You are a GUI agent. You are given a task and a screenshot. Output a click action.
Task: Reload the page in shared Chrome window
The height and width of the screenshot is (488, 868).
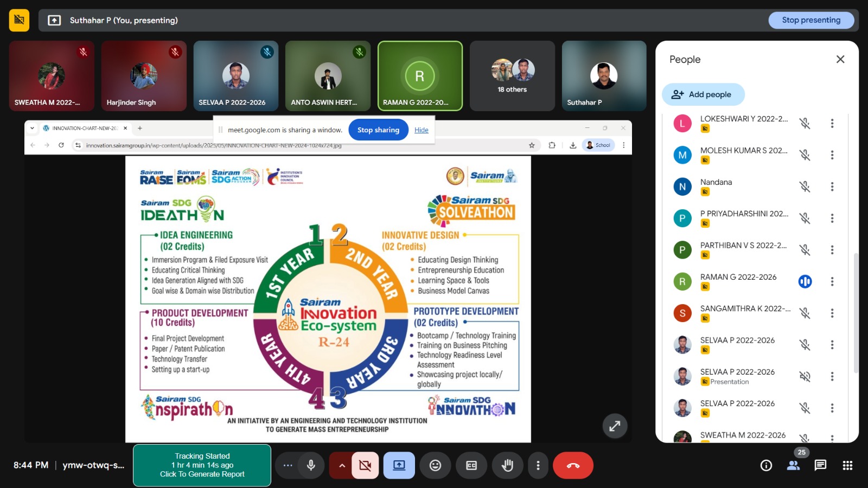pyautogui.click(x=61, y=145)
